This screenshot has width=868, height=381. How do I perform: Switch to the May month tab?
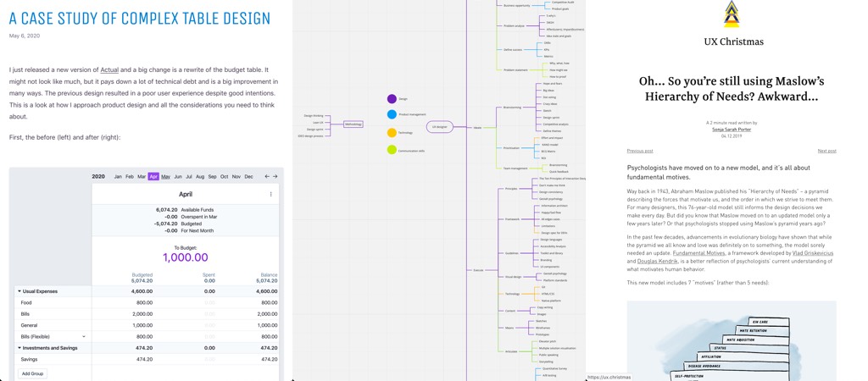(x=165, y=177)
